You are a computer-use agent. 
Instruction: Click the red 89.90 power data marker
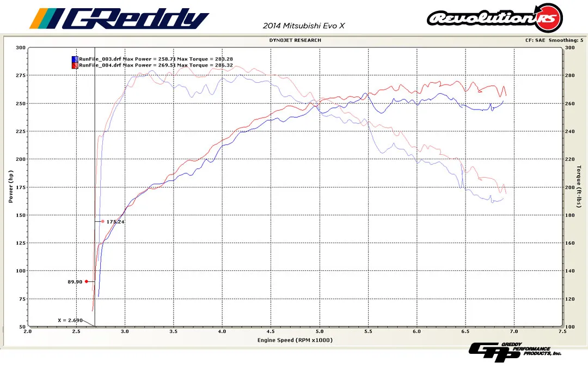86,281
